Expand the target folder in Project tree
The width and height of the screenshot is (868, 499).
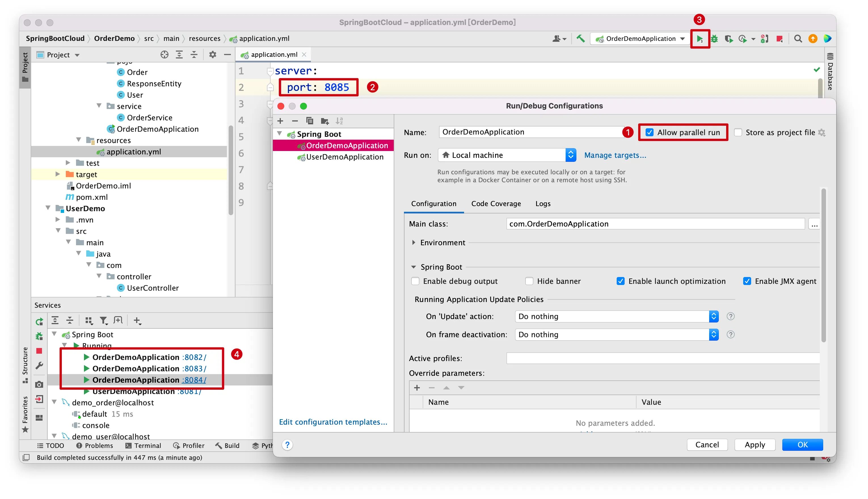(58, 175)
